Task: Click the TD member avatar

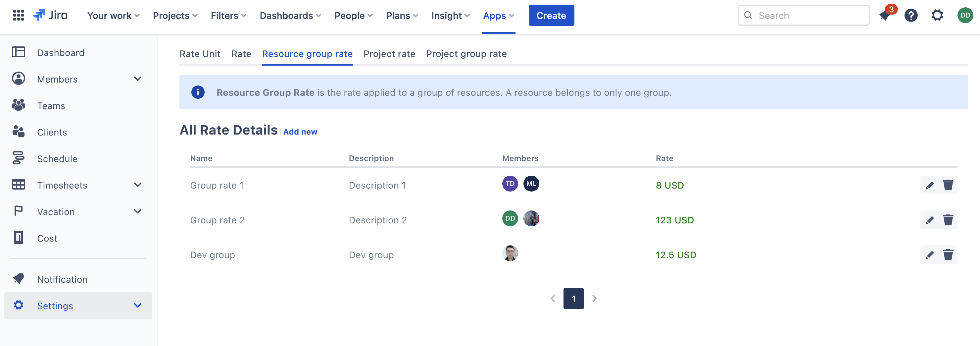Action: pyautogui.click(x=510, y=184)
